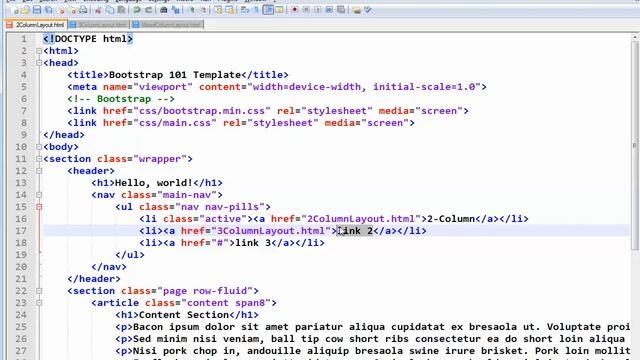Viewport: 640px width, 360px height.
Task: Toggle synchronized vertical scrolling
Action: tap(218, 10)
